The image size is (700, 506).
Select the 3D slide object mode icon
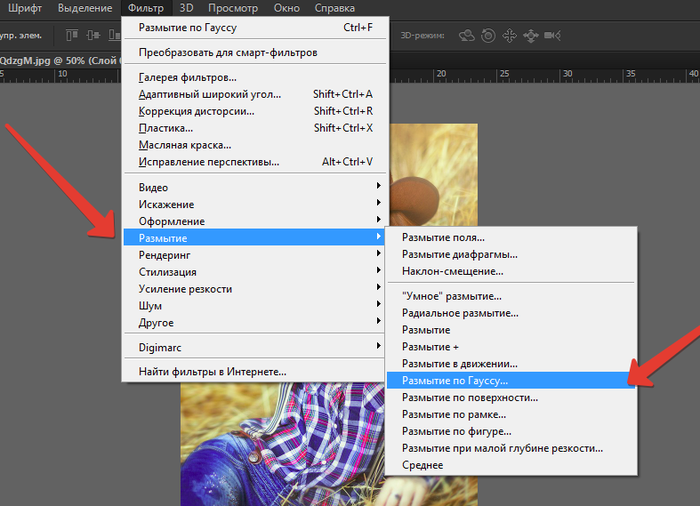[x=531, y=35]
